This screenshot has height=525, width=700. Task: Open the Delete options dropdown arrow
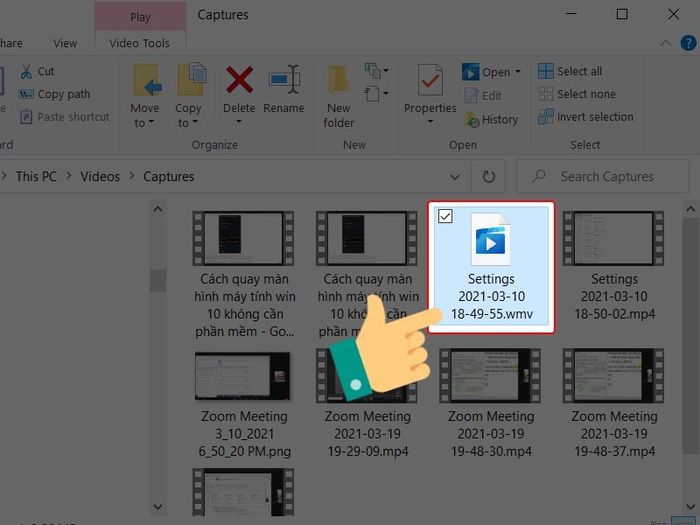click(x=239, y=121)
